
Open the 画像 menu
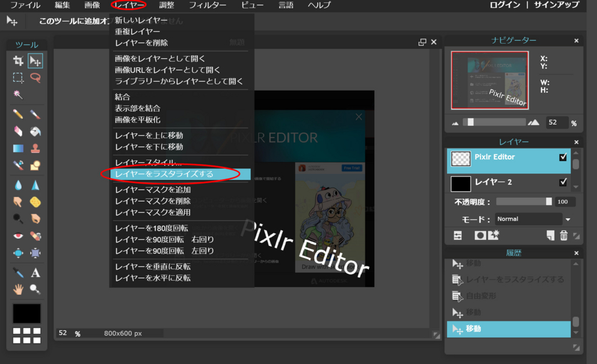click(92, 5)
